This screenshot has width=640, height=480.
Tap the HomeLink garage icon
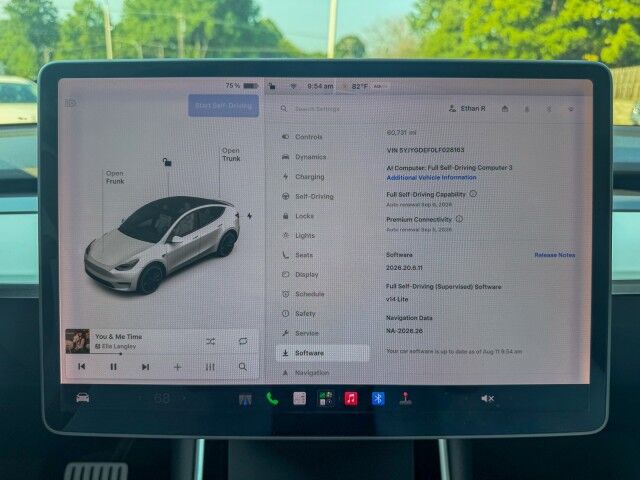(505, 109)
